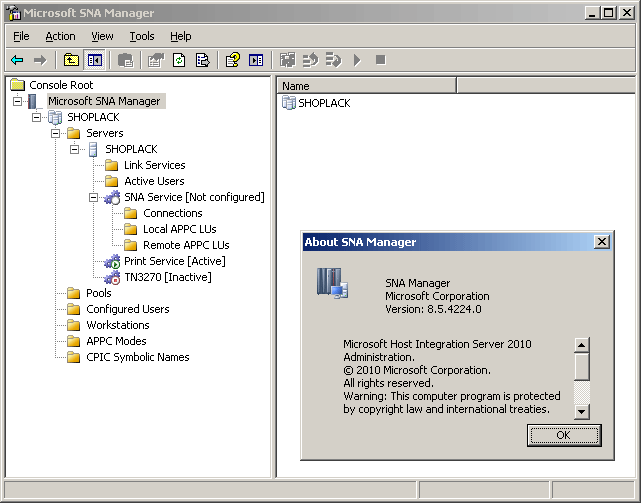Select the Servers folder label
The width and height of the screenshot is (641, 503).
105,133
